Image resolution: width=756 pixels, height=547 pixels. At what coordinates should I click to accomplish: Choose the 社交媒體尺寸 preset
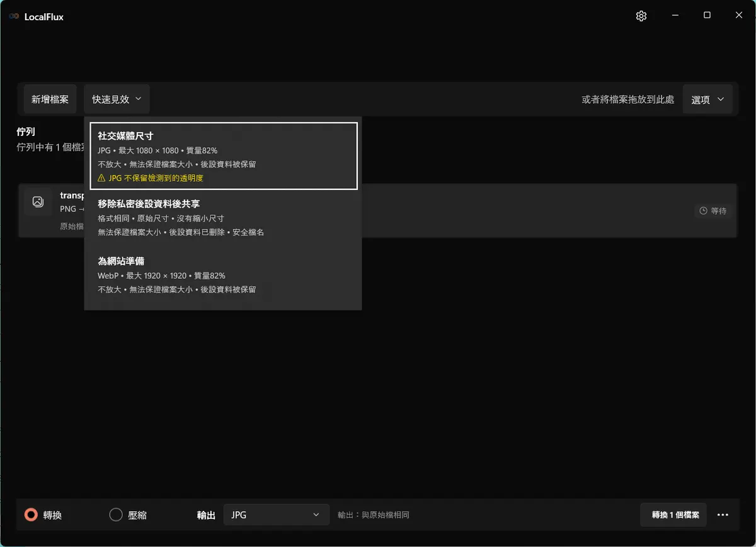click(x=224, y=156)
